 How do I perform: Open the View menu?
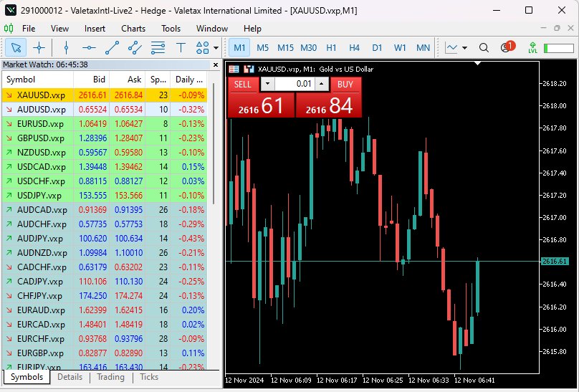pyautogui.click(x=59, y=29)
